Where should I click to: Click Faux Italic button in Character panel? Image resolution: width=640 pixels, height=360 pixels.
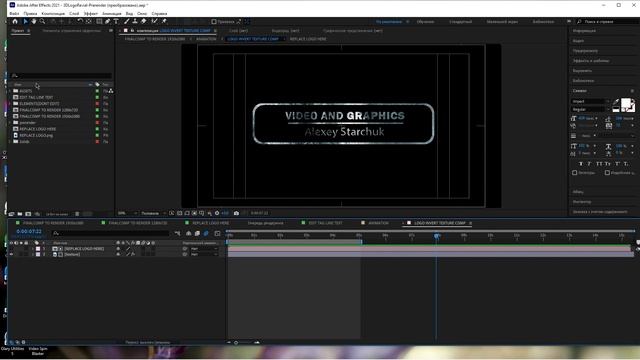(x=589, y=164)
